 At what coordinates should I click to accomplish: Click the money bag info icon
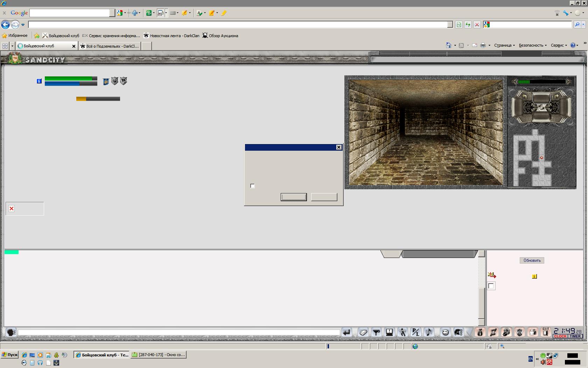[x=480, y=332]
